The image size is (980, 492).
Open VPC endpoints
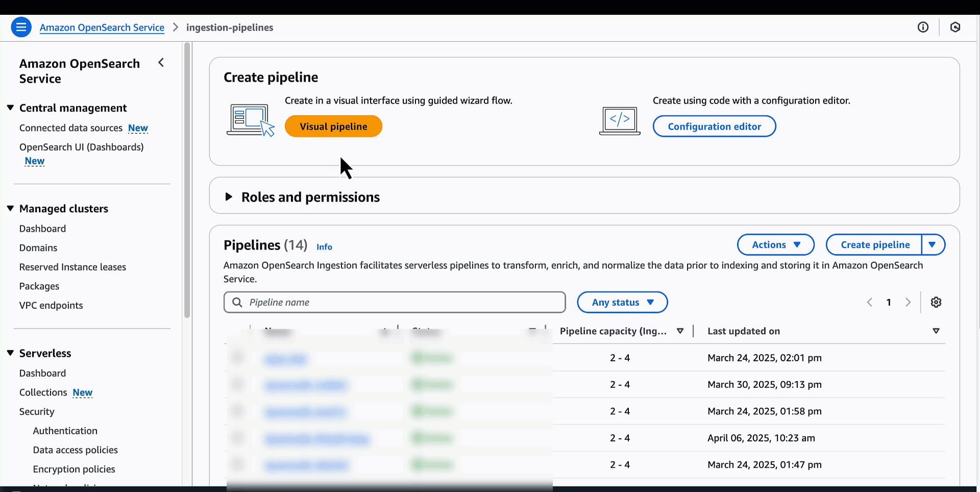(x=51, y=305)
